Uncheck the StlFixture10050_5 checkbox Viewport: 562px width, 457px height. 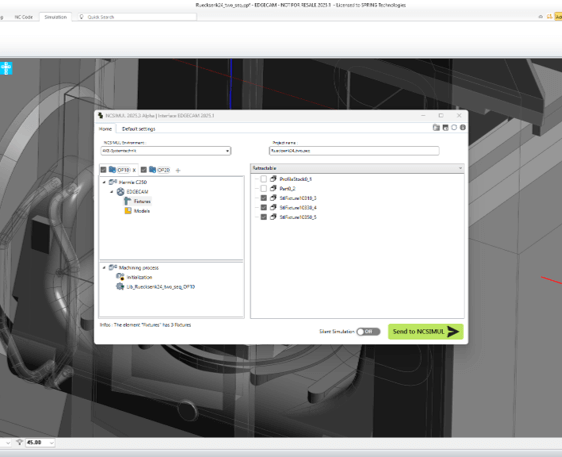point(264,217)
